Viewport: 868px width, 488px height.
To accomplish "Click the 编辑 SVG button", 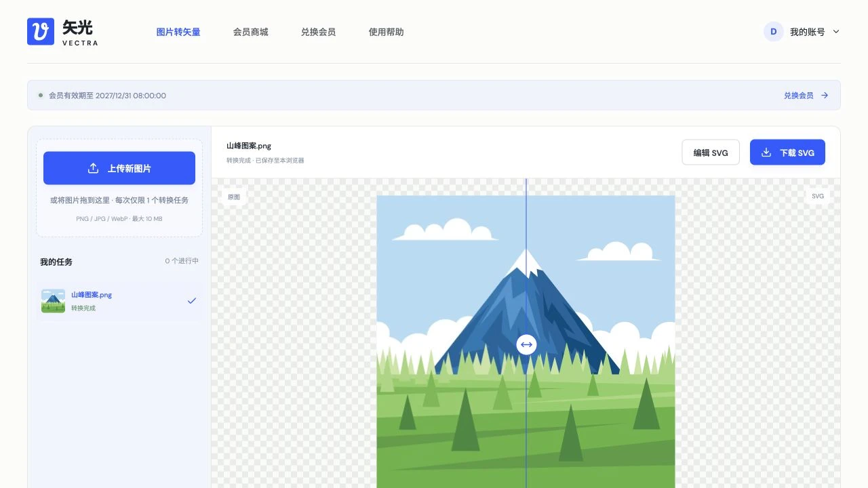I will click(x=711, y=152).
